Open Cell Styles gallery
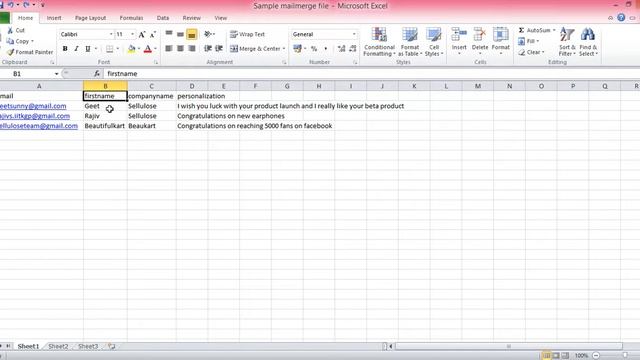 (x=433, y=42)
